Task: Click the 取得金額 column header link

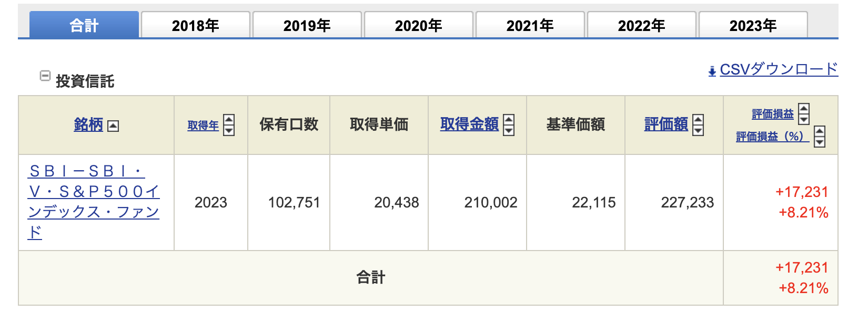Action: pos(469,124)
